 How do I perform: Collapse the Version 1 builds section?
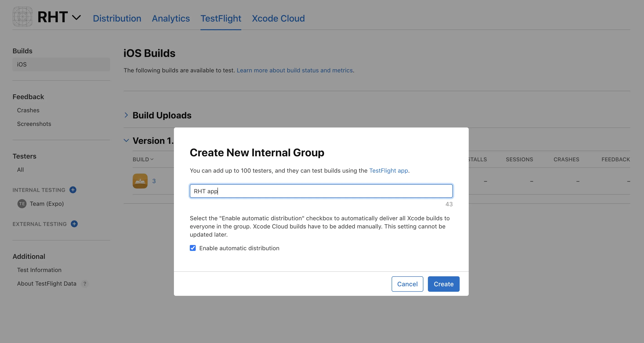point(126,141)
